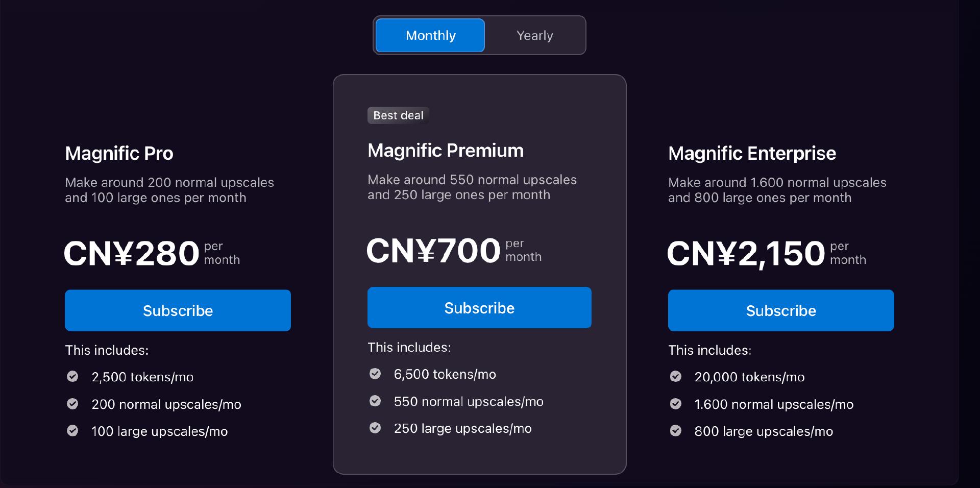980x488 pixels.
Task: Click checkmark icon beside 800 large upscales/mo
Action: click(676, 431)
